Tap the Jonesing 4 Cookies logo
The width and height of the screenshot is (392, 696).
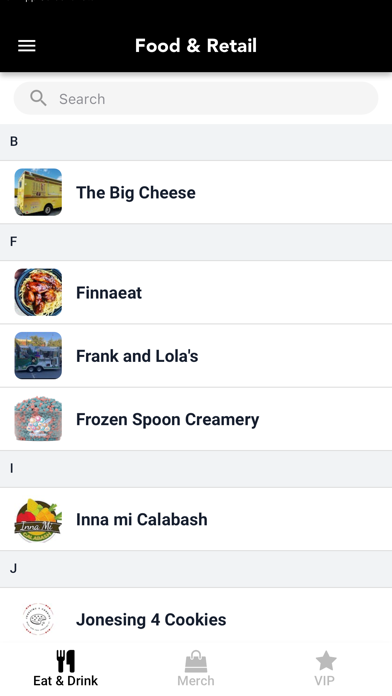(38, 619)
